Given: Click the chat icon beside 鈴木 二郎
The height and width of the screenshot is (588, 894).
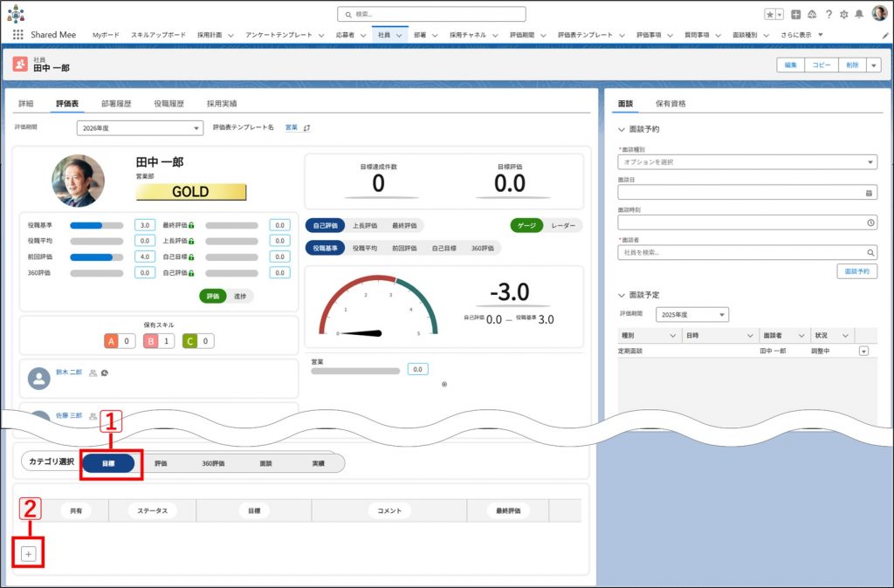Looking at the screenshot, I should [104, 373].
